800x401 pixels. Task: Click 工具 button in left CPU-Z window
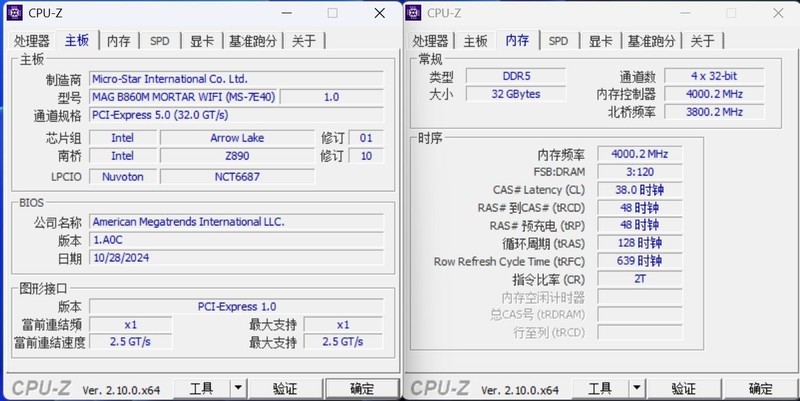[202, 389]
